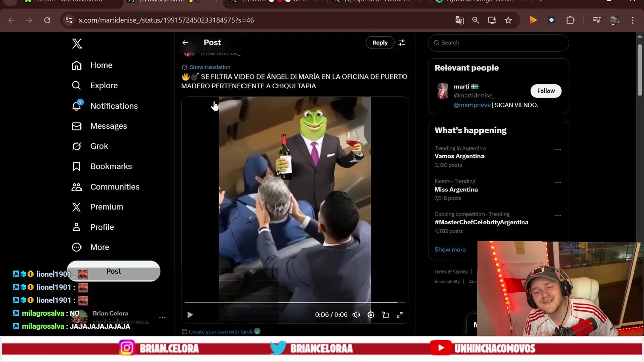Open Vamos Argentina trending topic
Image resolution: width=644 pixels, height=362 pixels.
pyautogui.click(x=459, y=156)
